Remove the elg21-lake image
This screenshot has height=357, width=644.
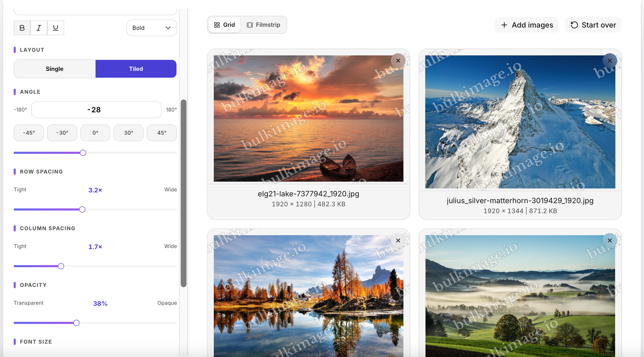[398, 61]
